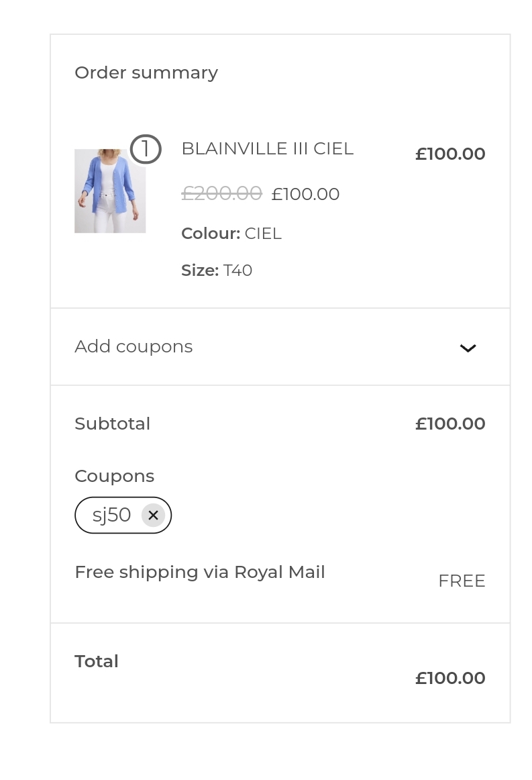Image resolution: width=532 pixels, height=780 pixels.
Task: Click the Order summary heading
Action: 146,72
